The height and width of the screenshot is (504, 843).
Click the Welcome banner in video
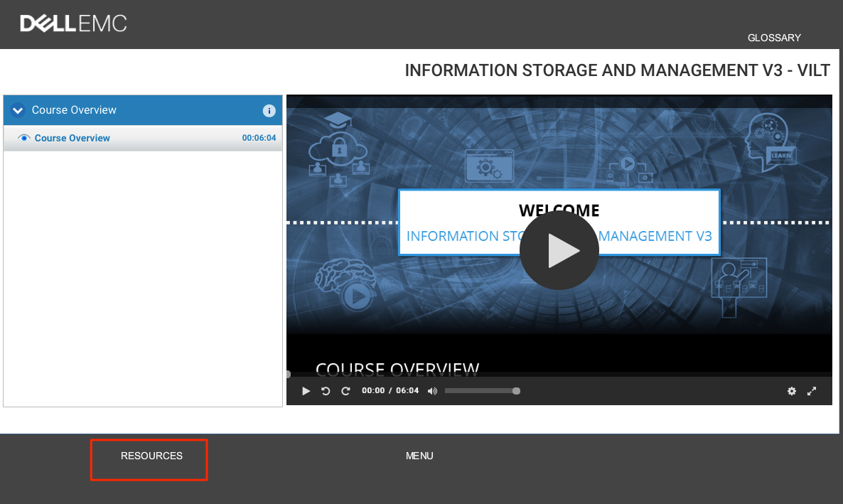[559, 222]
